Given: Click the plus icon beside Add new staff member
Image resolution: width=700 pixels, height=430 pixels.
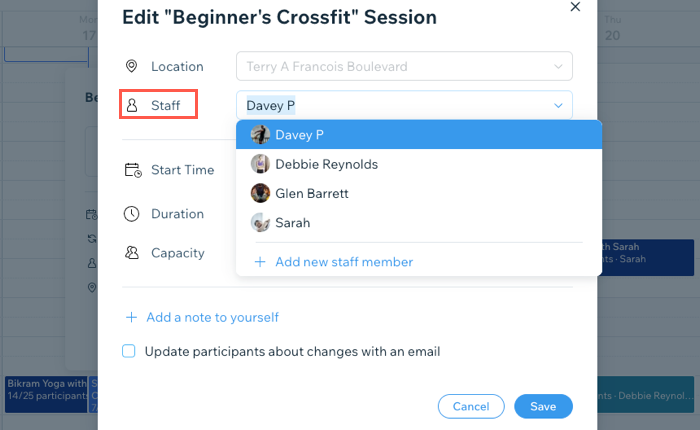Looking at the screenshot, I should (260, 262).
